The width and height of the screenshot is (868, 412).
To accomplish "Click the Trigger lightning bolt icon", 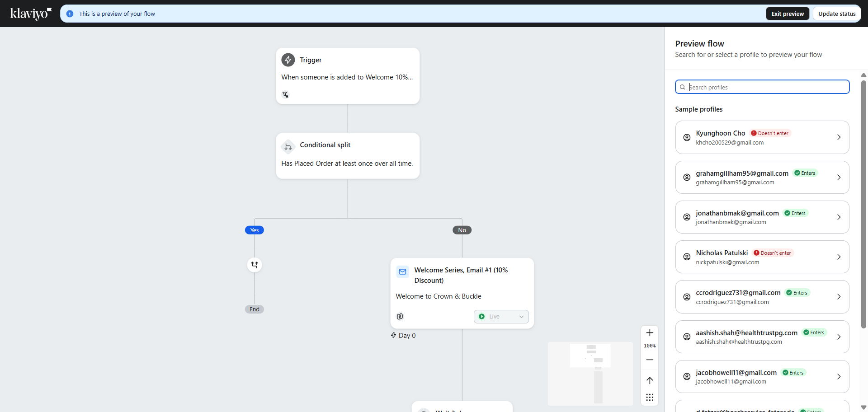I will [288, 60].
